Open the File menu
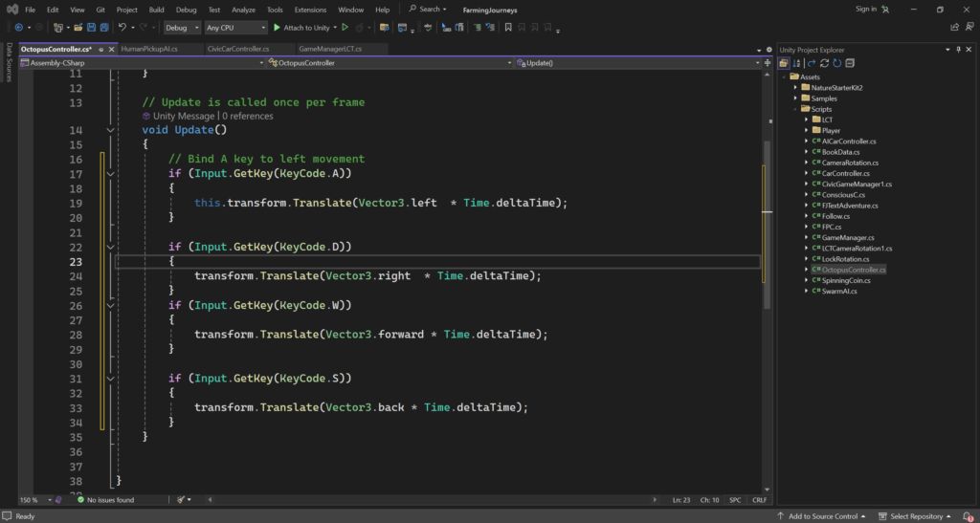This screenshot has height=523, width=980. pyautogui.click(x=30, y=10)
